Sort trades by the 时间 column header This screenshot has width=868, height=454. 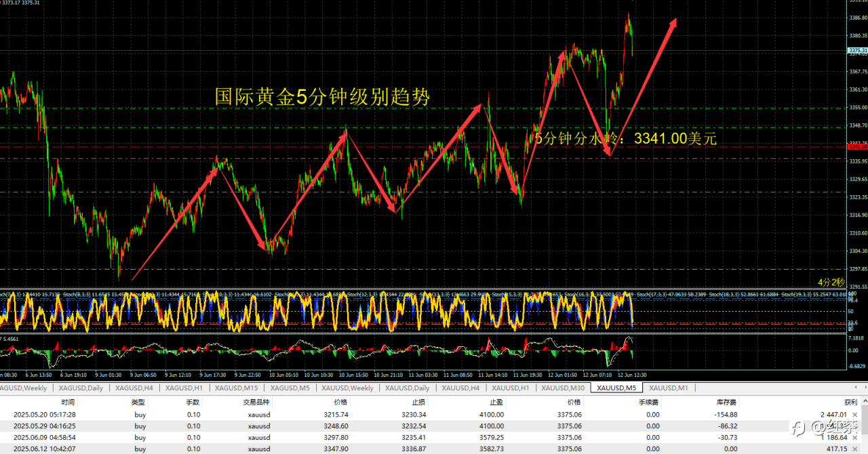click(x=68, y=402)
